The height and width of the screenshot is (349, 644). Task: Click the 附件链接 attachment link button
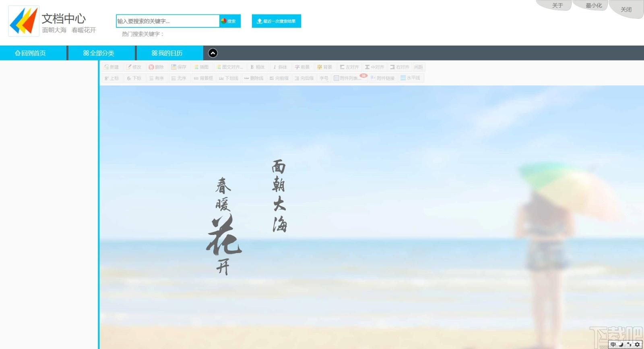tap(382, 78)
